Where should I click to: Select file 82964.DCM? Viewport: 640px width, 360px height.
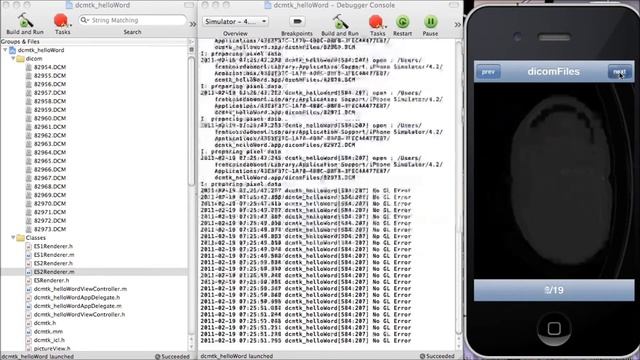pyautogui.click(x=50, y=152)
